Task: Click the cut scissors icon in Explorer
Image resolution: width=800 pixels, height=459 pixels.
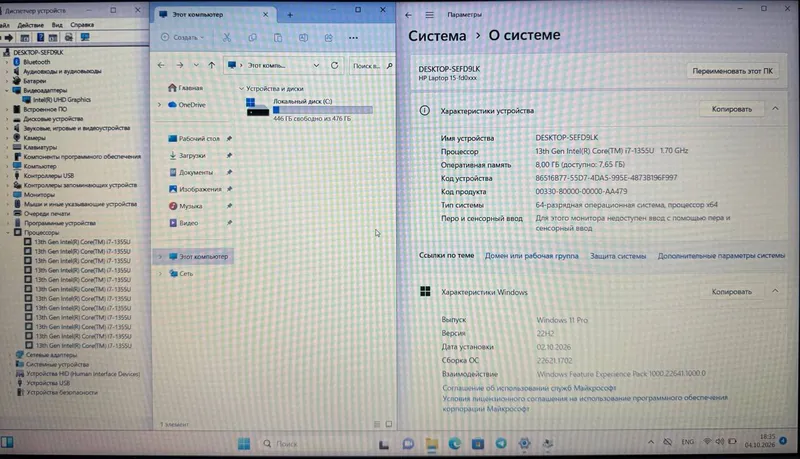Action: coord(227,37)
